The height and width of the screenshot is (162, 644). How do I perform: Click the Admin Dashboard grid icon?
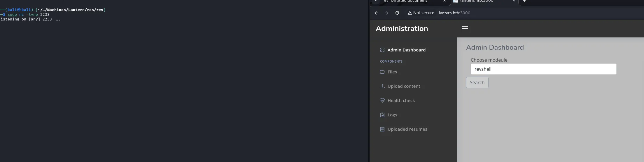point(382,50)
